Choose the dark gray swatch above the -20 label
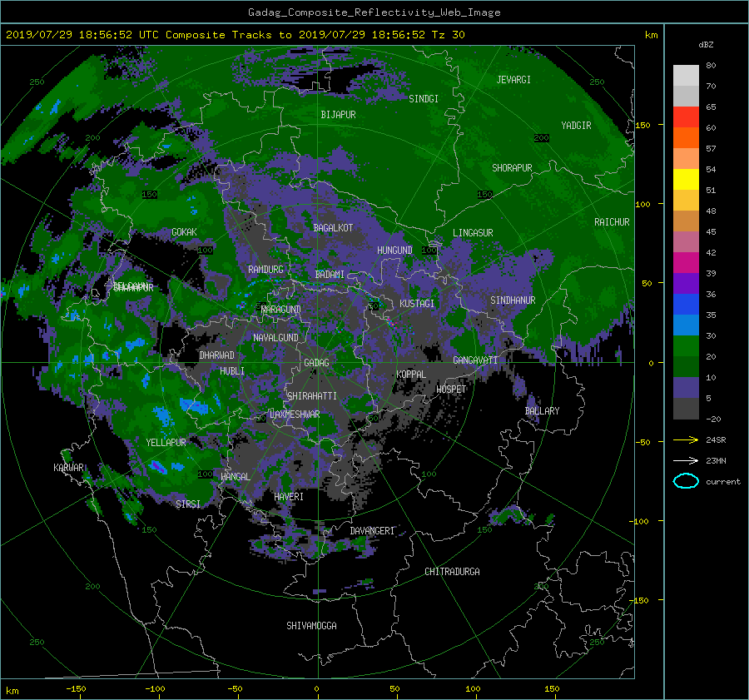749x700 pixels. point(686,408)
